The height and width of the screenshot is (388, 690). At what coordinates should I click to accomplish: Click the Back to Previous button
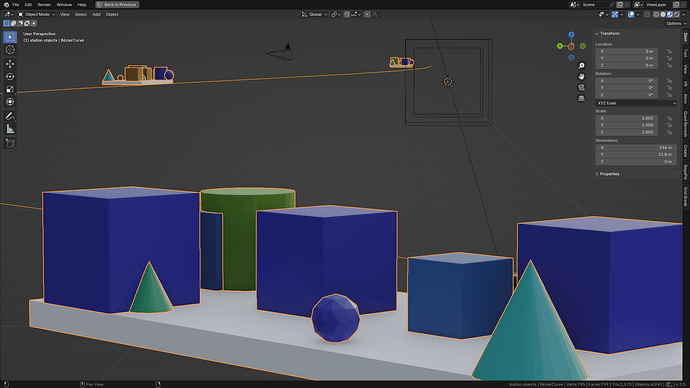click(x=117, y=5)
